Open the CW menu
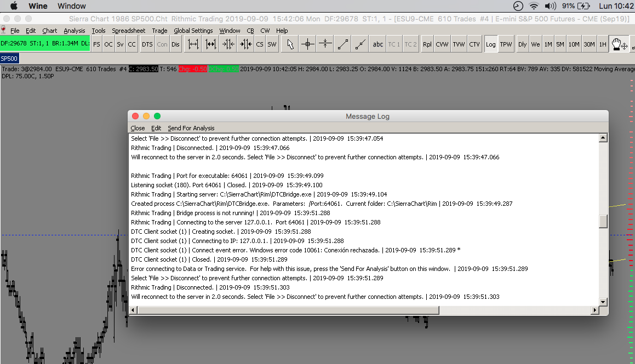The image size is (635, 364). (265, 31)
